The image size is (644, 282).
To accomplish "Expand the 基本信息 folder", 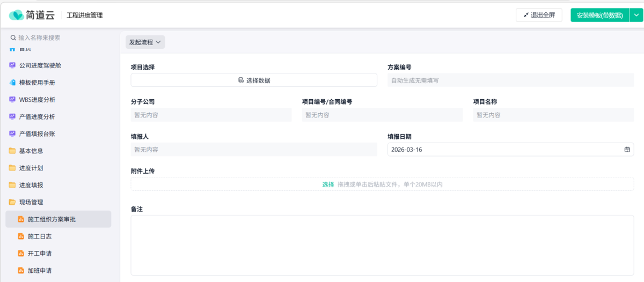I will [x=60, y=151].
